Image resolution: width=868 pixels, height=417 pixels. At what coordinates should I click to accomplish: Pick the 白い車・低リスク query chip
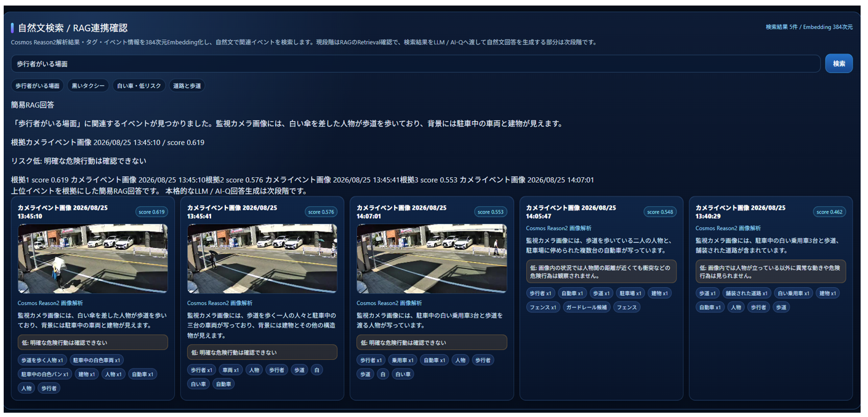pos(139,85)
